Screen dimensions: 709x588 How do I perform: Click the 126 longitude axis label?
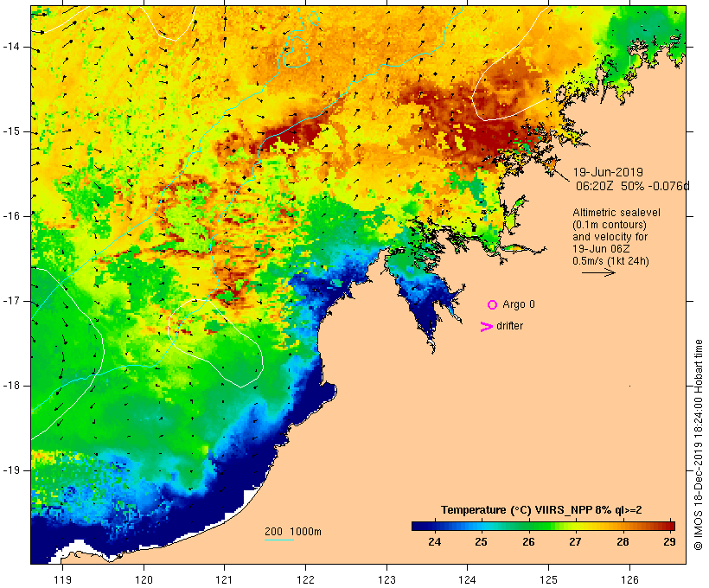(629, 580)
